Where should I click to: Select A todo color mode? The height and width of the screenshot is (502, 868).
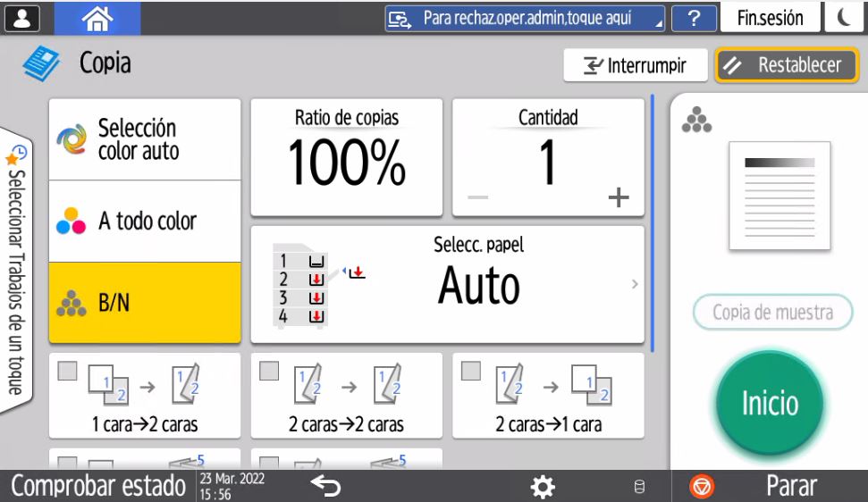click(x=145, y=222)
